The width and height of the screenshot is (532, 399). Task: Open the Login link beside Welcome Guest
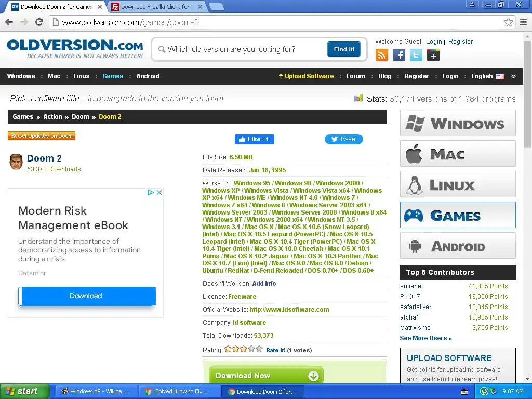(434, 42)
